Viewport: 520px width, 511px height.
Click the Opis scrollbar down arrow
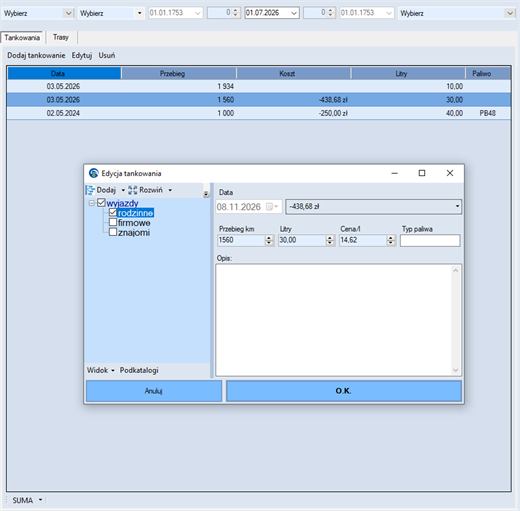(455, 370)
